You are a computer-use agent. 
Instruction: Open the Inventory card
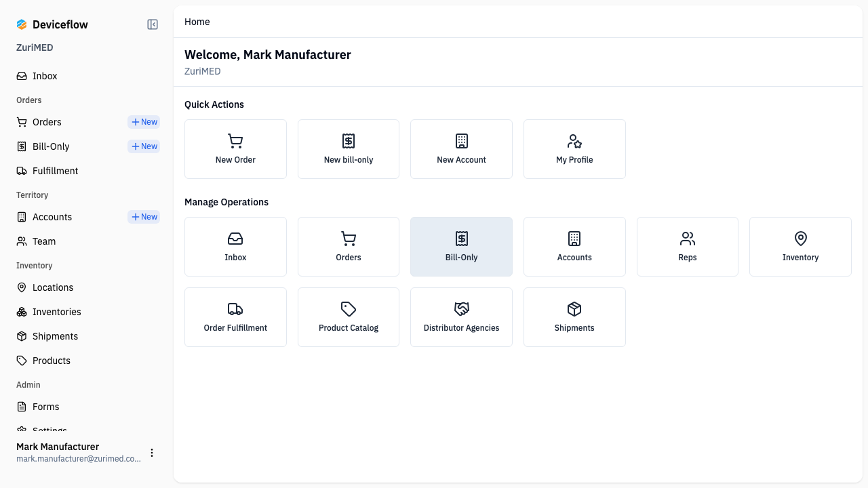[x=800, y=247]
